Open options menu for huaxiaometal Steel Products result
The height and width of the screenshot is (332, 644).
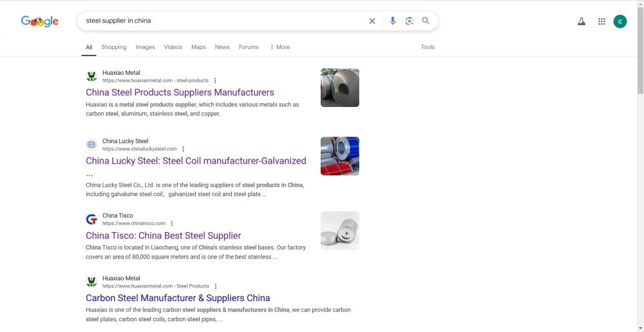click(216, 286)
